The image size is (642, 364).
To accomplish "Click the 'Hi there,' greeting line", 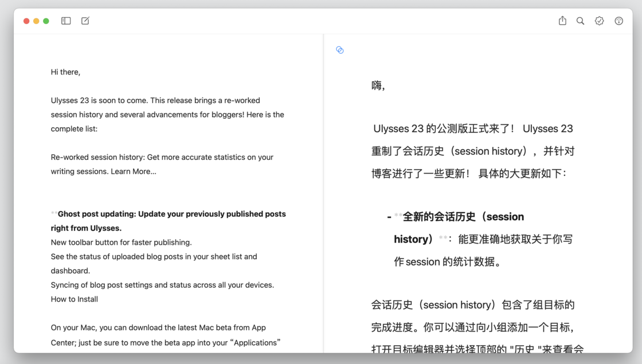I will click(x=65, y=72).
